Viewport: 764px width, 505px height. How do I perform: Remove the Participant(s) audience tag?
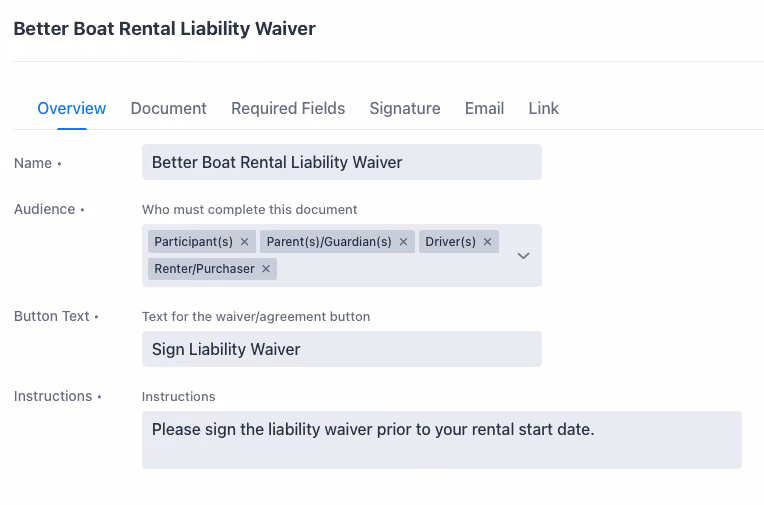(245, 242)
